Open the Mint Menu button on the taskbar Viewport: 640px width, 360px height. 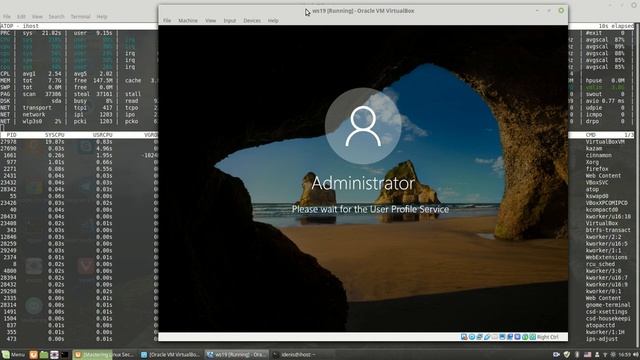[13, 355]
